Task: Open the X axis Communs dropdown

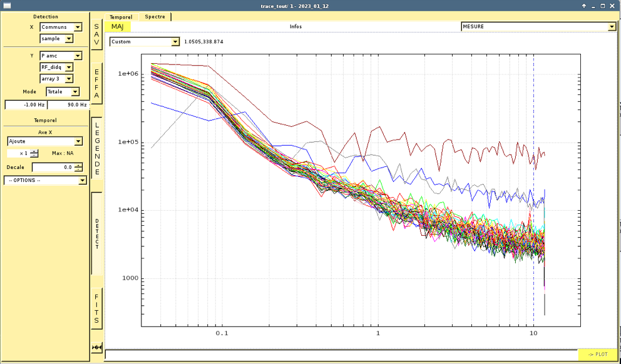Action: pos(61,27)
